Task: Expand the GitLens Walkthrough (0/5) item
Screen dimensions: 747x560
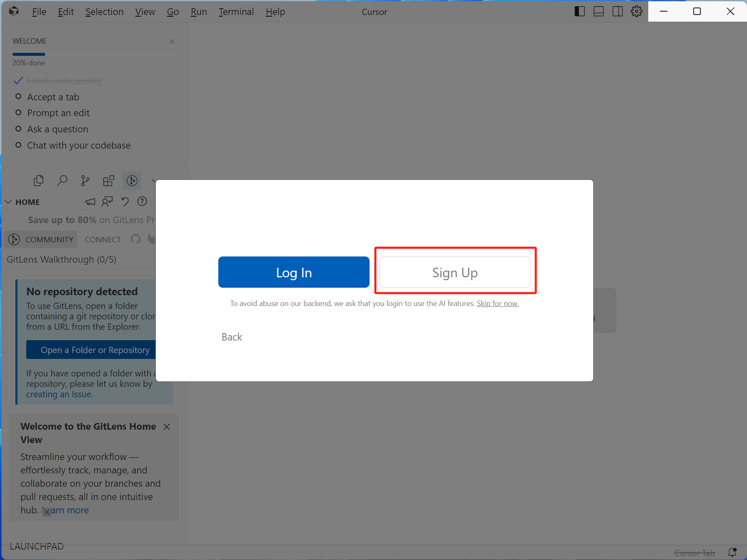Action: [62, 259]
